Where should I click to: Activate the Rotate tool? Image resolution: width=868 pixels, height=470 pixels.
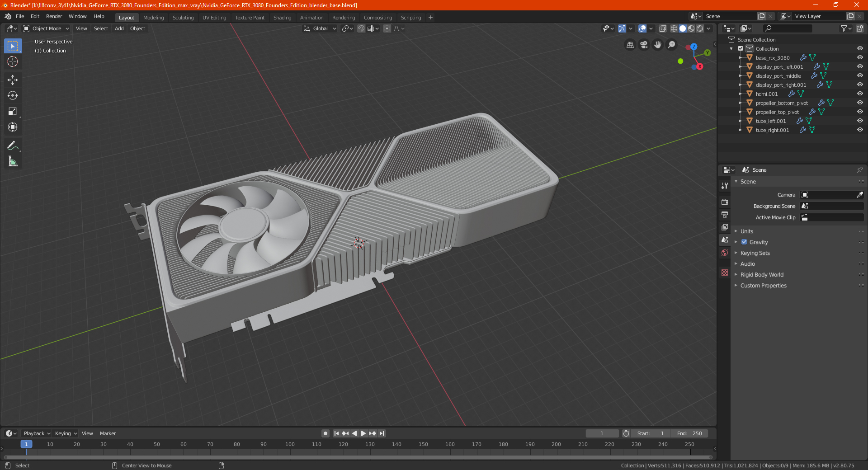(x=13, y=95)
